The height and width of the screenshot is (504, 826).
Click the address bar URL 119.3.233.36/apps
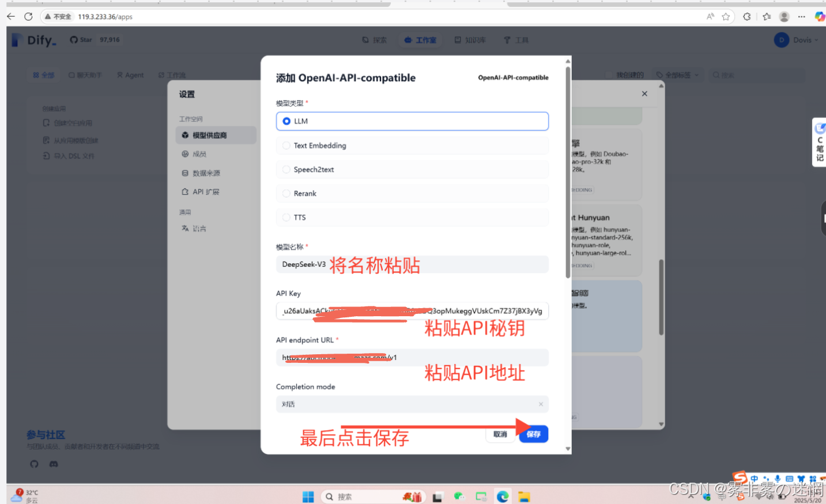tap(105, 17)
